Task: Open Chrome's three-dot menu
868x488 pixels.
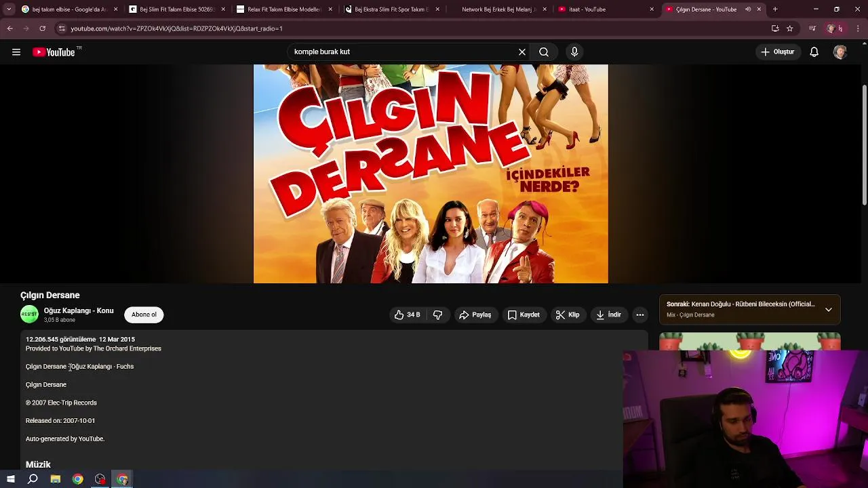Action: coord(858,28)
